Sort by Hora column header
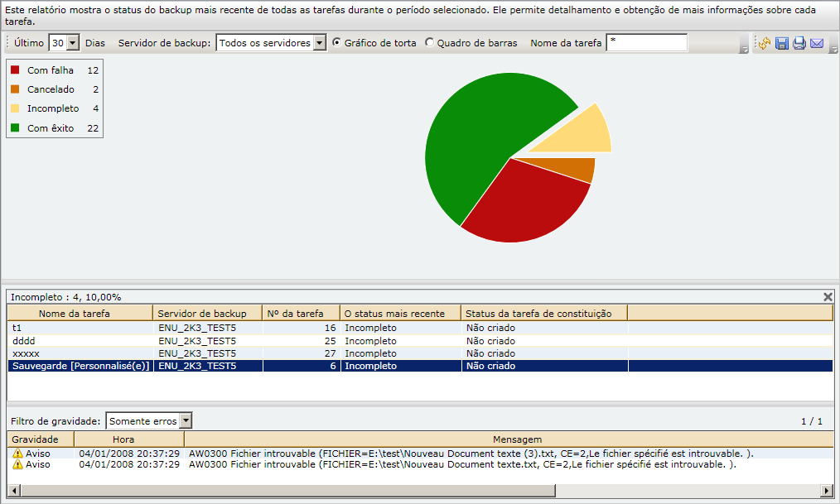Screen dimensions: 840x504 click(x=129, y=439)
